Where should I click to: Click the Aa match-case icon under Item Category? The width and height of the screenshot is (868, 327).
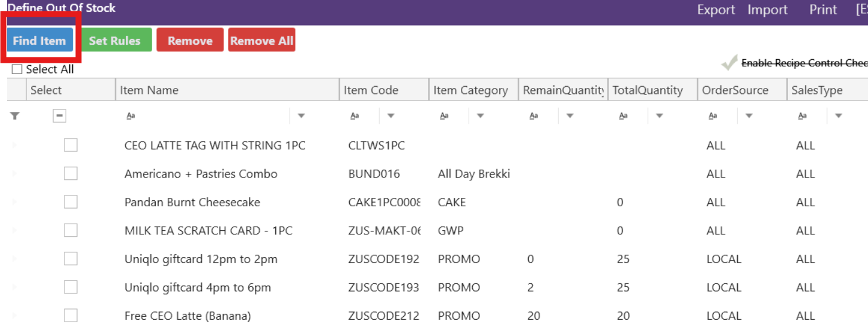[444, 116]
